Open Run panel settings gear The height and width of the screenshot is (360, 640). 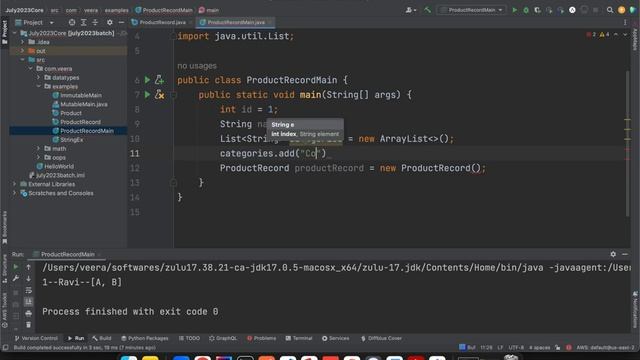point(613,254)
